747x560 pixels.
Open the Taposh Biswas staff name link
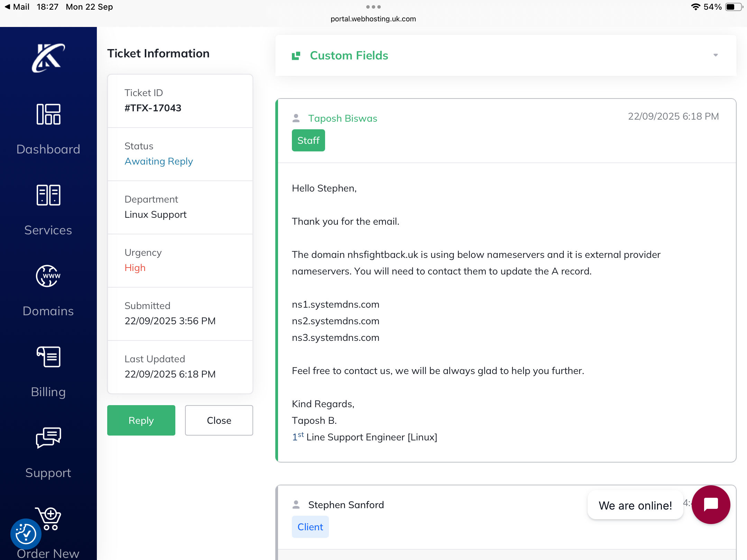(x=342, y=118)
